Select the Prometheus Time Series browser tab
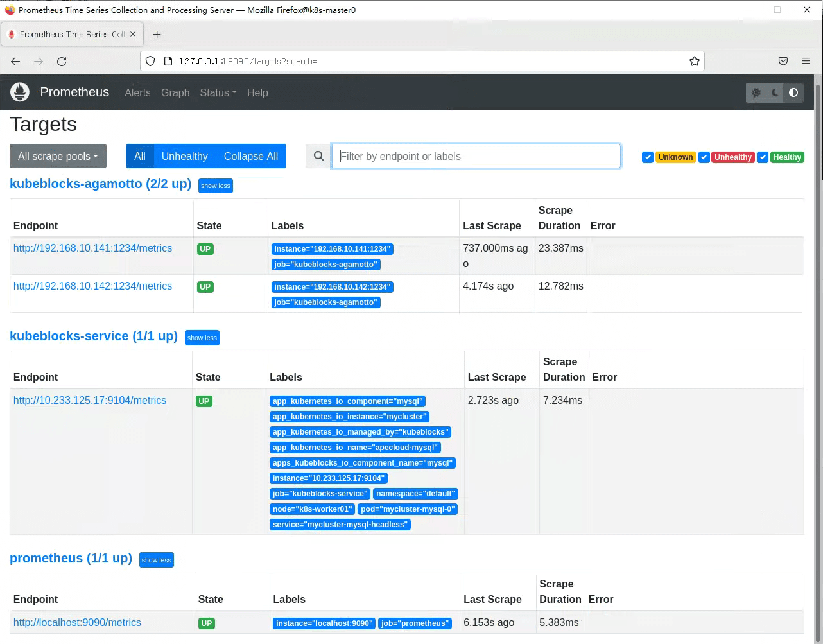This screenshot has height=644, width=823. (x=72, y=34)
